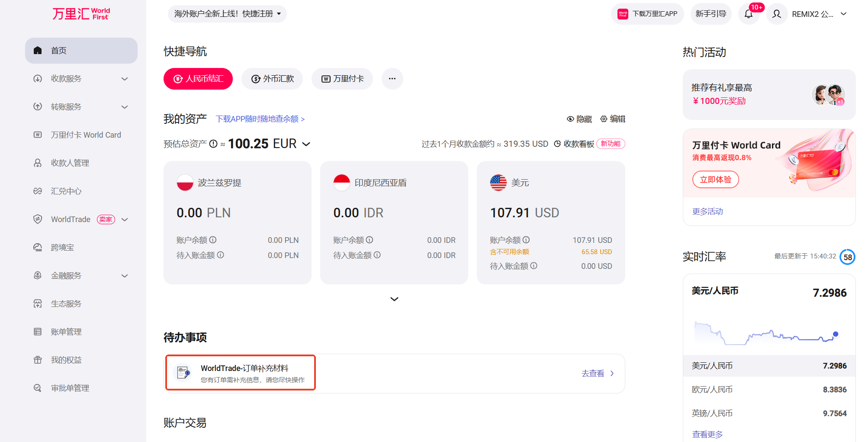Click the user profile avatar icon
The image size is (868, 442).
pyautogui.click(x=777, y=14)
